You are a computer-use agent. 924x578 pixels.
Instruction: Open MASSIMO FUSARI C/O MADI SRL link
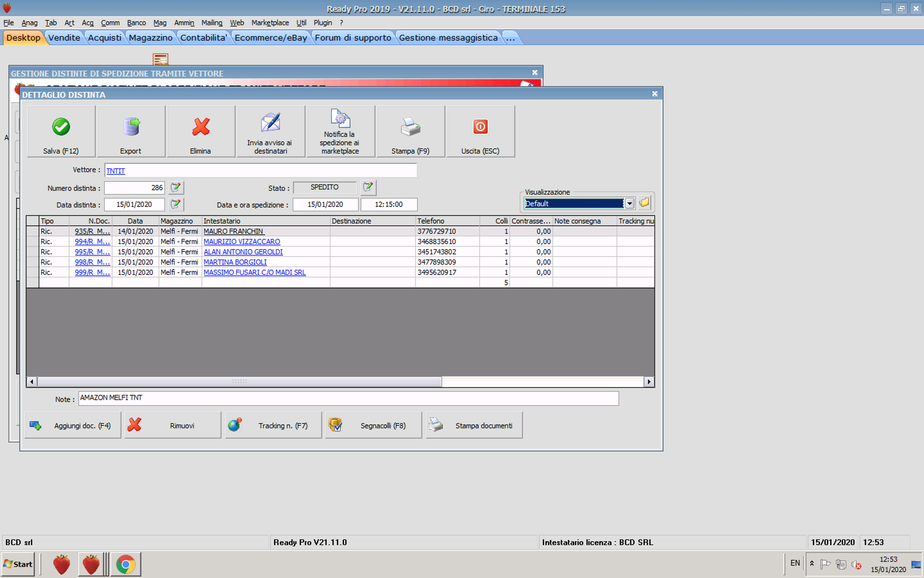[255, 273]
